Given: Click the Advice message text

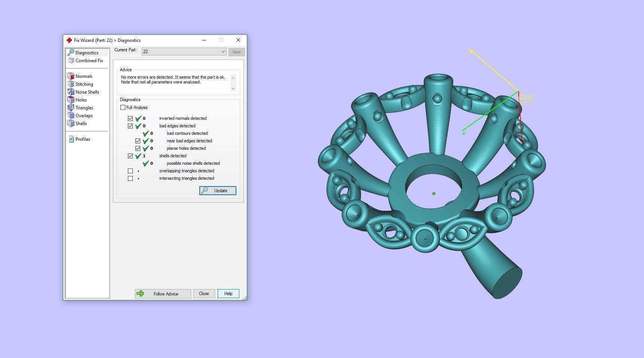Looking at the screenshot, I should 173,80.
